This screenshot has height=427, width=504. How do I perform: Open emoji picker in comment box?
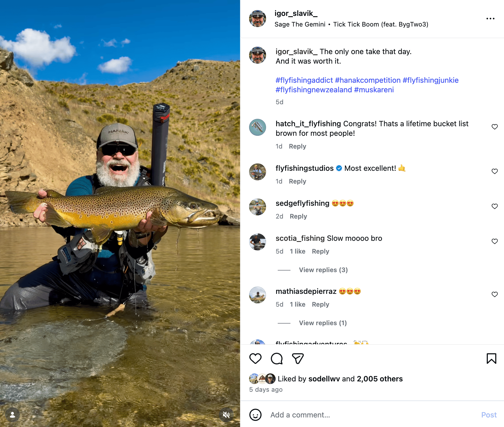pos(255,415)
